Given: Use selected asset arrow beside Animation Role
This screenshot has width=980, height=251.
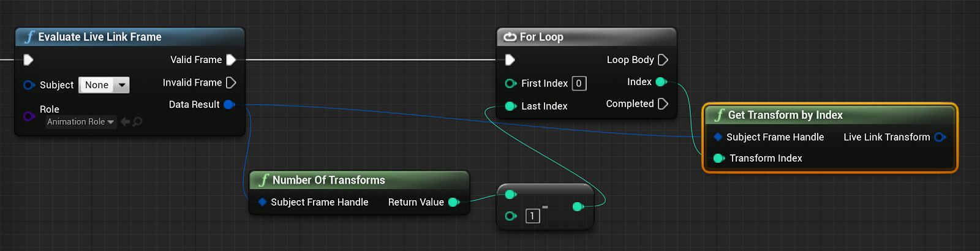Looking at the screenshot, I should pos(126,122).
